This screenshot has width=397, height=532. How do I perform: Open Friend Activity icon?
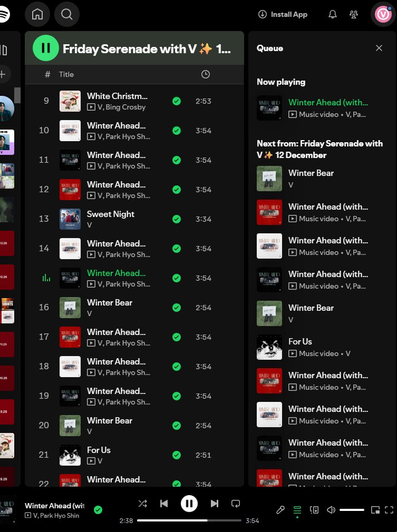pyautogui.click(x=354, y=14)
